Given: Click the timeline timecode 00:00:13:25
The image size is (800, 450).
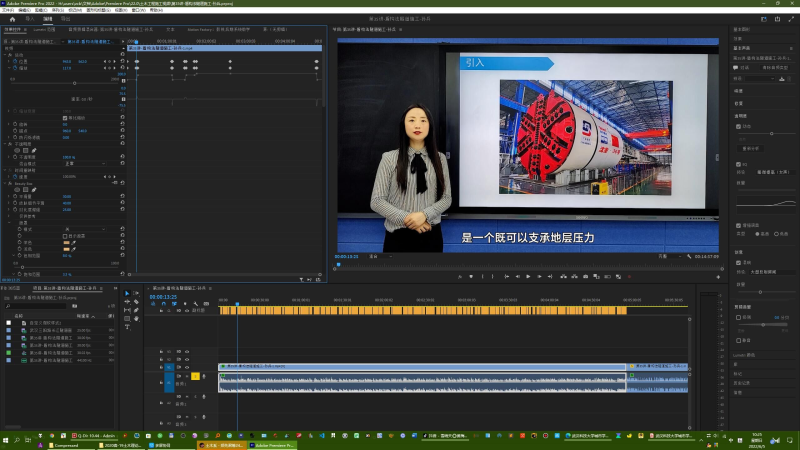Looking at the screenshot, I should coord(163,297).
